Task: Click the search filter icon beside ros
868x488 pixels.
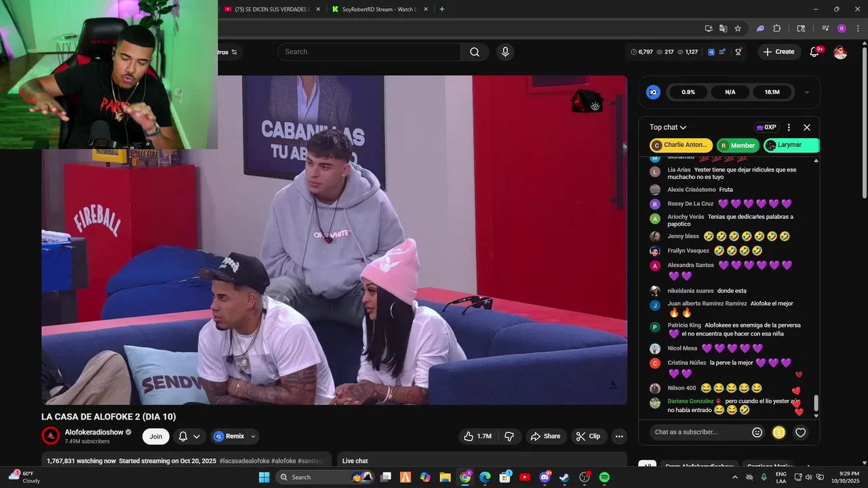Action: coord(235,52)
